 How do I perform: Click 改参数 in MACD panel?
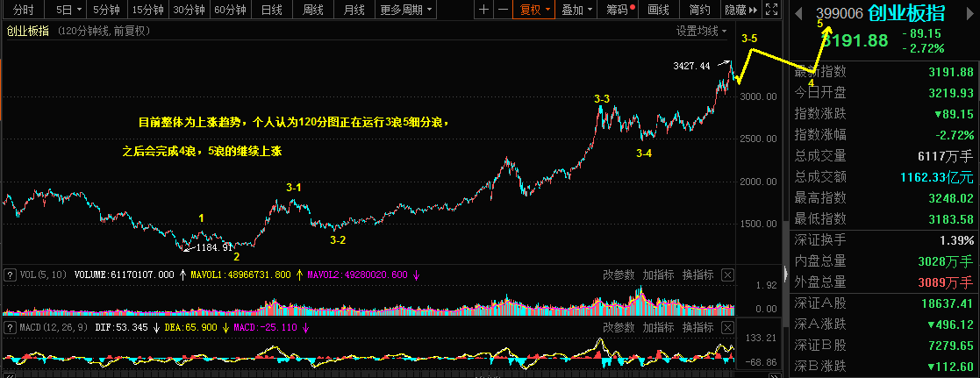(619, 327)
